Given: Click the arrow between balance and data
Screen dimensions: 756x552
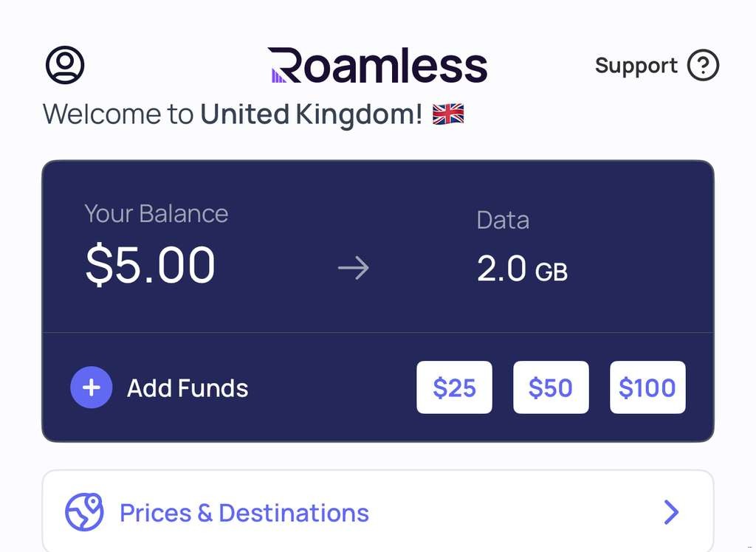Looking at the screenshot, I should [354, 268].
